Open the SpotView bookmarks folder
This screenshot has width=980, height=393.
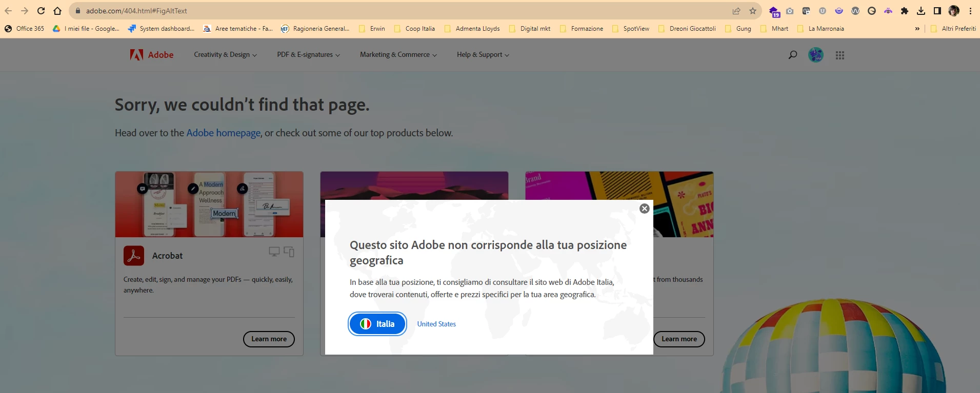pyautogui.click(x=631, y=29)
